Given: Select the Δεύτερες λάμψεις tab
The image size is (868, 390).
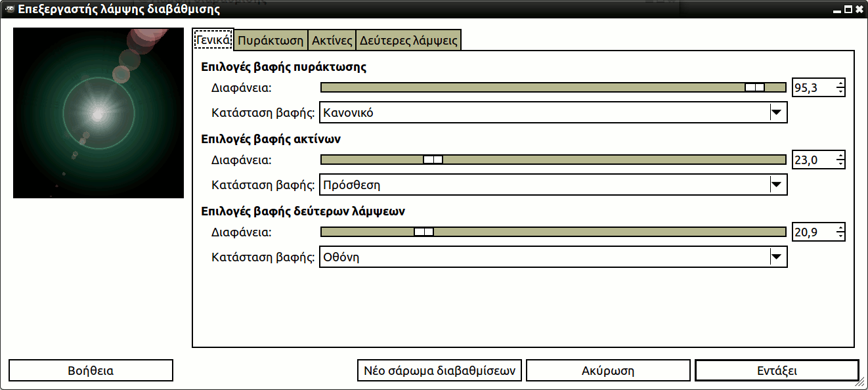Looking at the screenshot, I should pyautogui.click(x=408, y=40).
